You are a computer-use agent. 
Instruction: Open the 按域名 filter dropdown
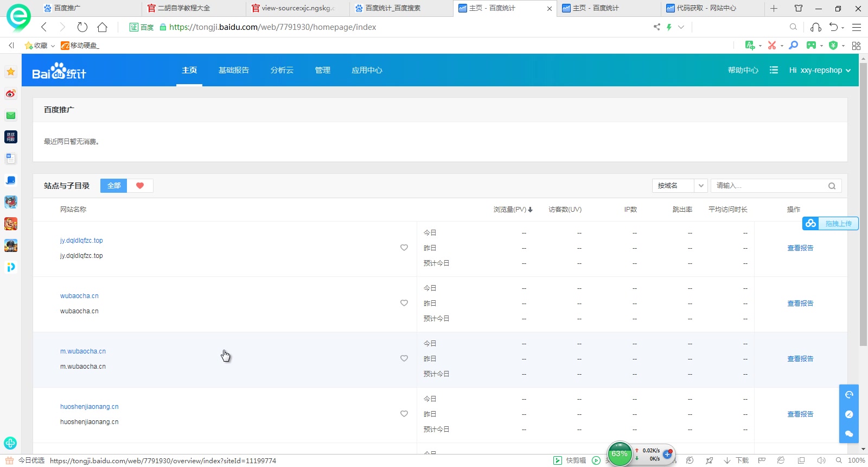[x=680, y=186]
